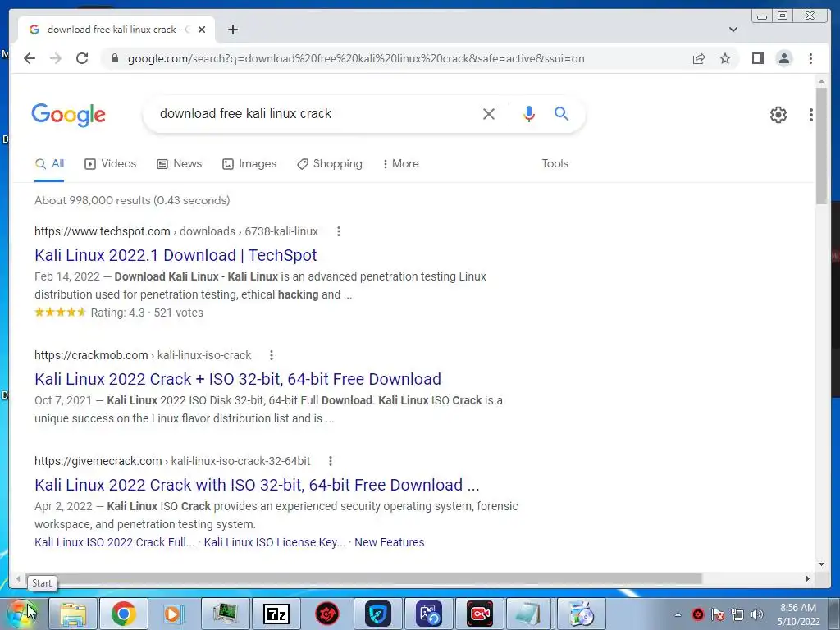Image resolution: width=840 pixels, height=630 pixels.
Task: Open volume control speaker icon
Action: (x=757, y=614)
